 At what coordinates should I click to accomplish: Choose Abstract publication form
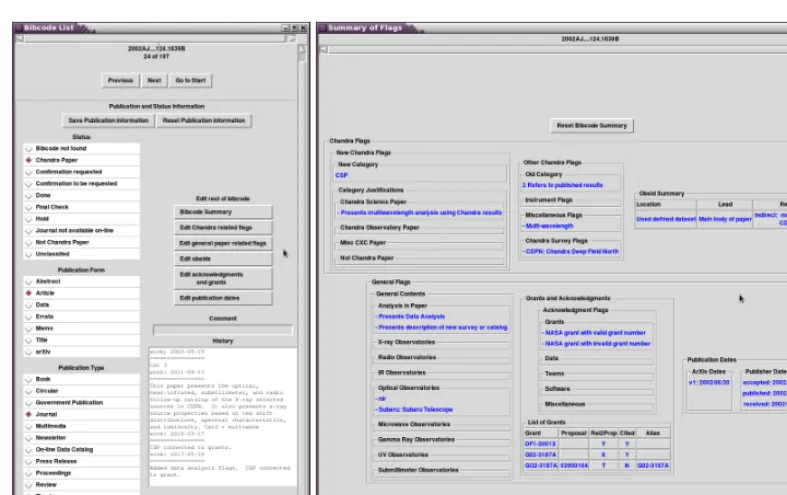point(81,282)
